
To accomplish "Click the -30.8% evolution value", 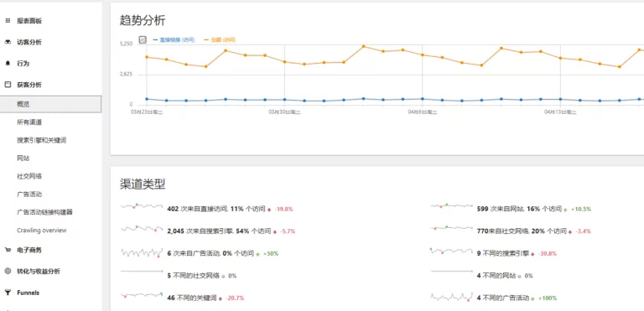I will tap(548, 254).
